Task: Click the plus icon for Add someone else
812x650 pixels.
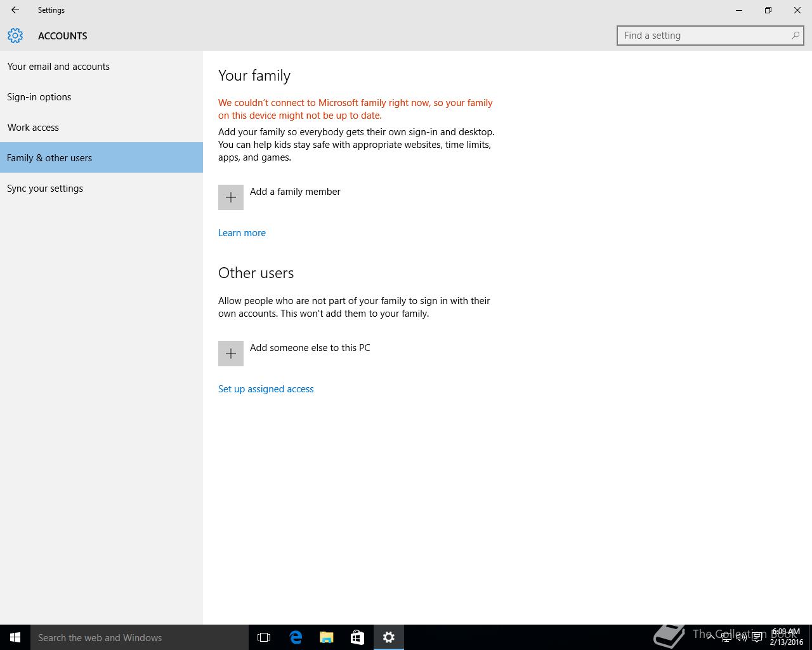Action: (x=231, y=354)
